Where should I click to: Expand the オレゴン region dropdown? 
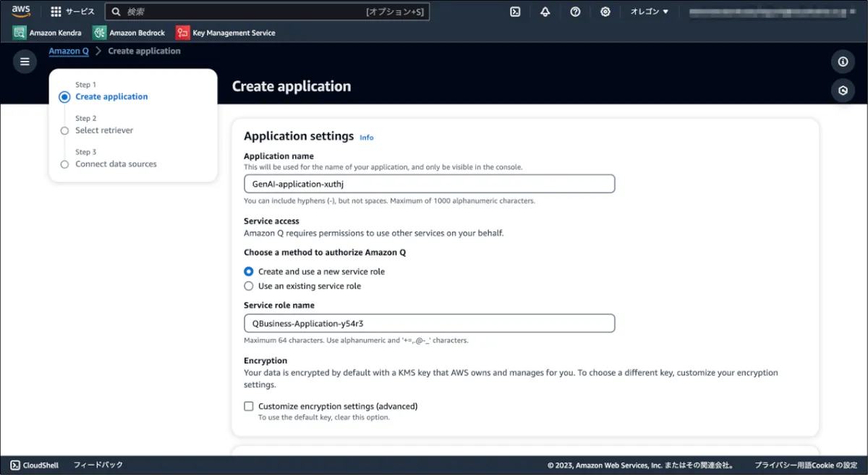(649, 12)
